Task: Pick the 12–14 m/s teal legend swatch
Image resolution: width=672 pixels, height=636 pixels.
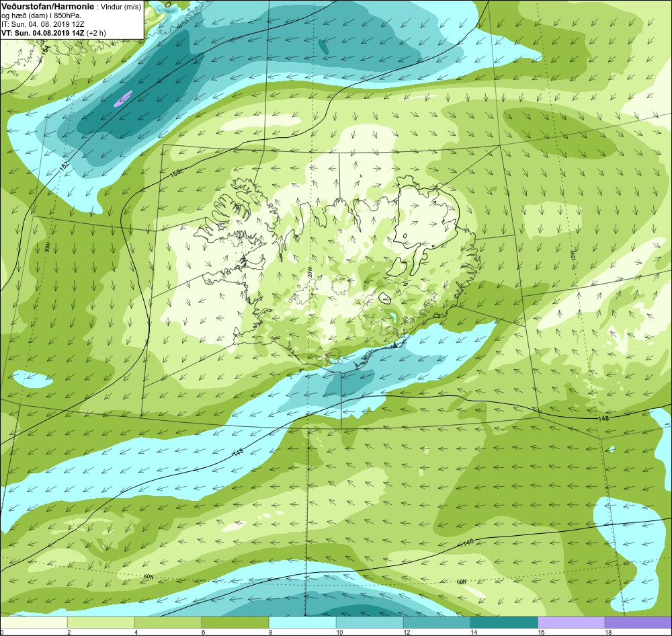Action: pos(437,622)
